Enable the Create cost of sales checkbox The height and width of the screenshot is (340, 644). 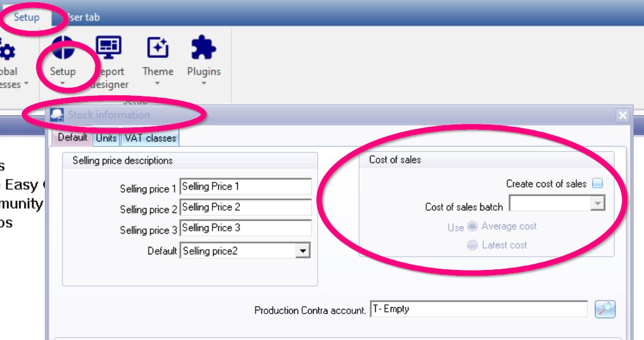click(597, 184)
